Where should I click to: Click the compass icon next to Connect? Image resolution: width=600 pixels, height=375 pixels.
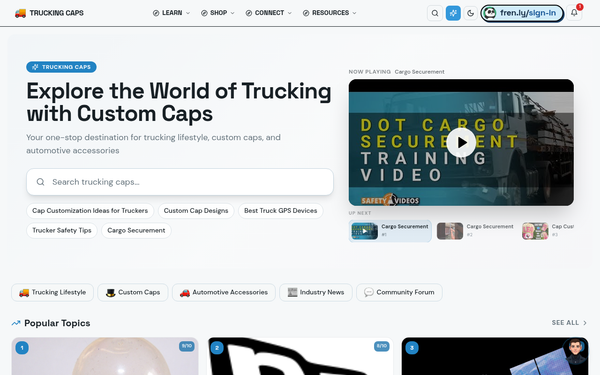coord(249,13)
